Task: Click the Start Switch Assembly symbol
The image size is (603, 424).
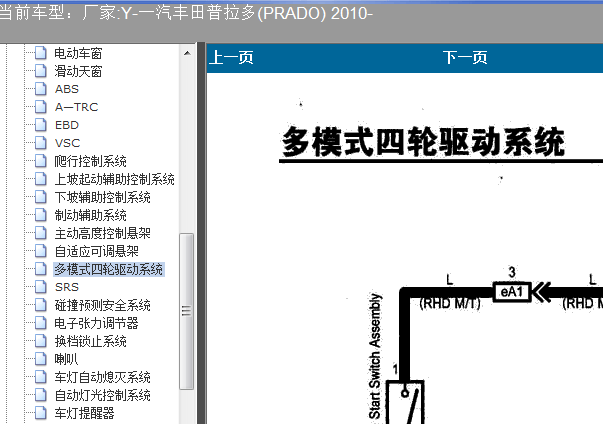Action: [x=405, y=402]
